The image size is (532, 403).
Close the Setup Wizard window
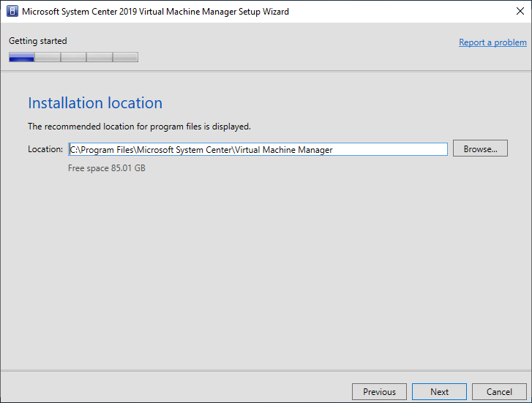520,11
